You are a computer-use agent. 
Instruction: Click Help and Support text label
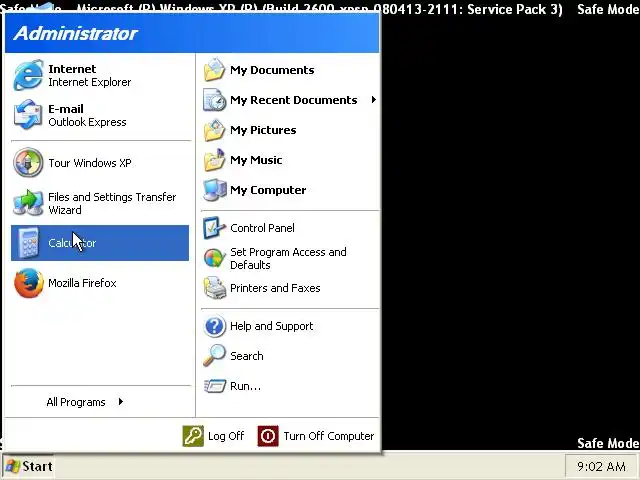(x=271, y=326)
